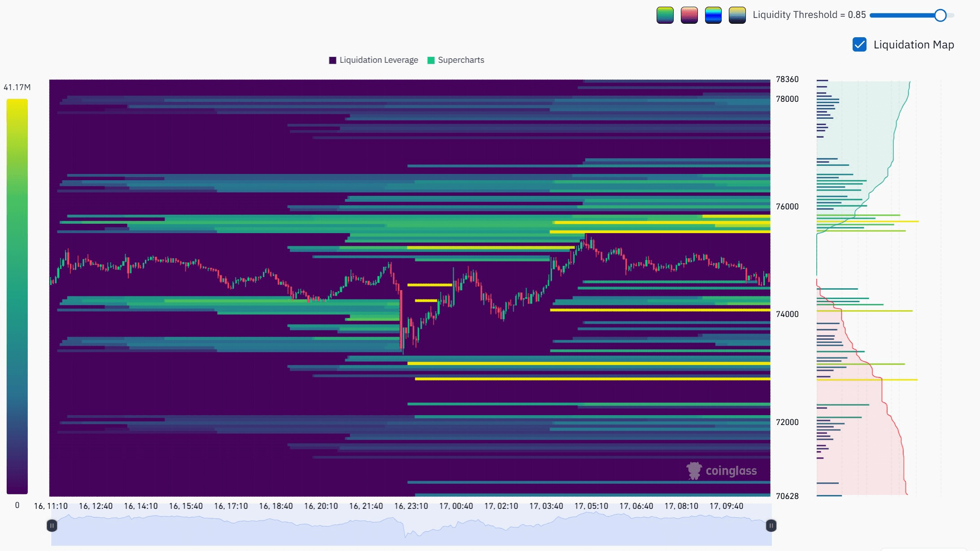Image resolution: width=980 pixels, height=551 pixels.
Task: Select the green viridis colormap icon
Action: [666, 15]
